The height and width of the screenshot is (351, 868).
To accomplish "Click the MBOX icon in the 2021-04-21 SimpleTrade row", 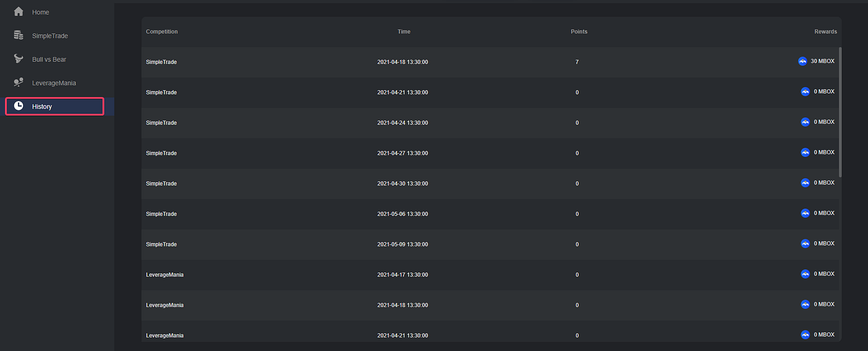I will point(805,92).
